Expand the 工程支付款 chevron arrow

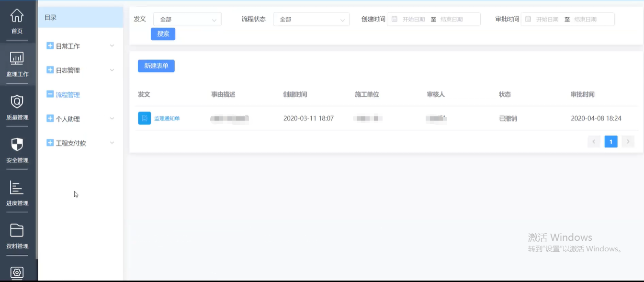(x=112, y=143)
